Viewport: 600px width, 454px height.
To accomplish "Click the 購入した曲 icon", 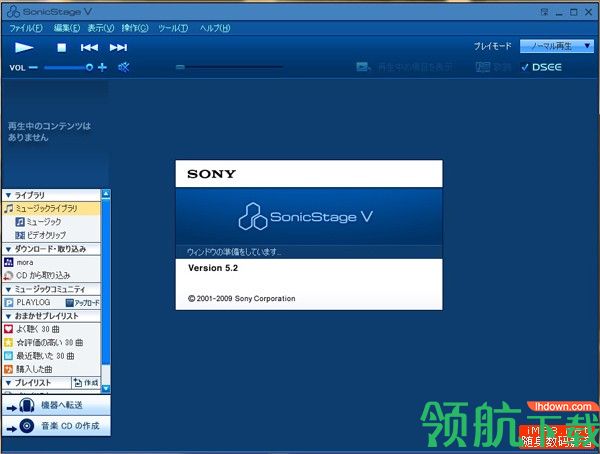I will [x=8, y=369].
